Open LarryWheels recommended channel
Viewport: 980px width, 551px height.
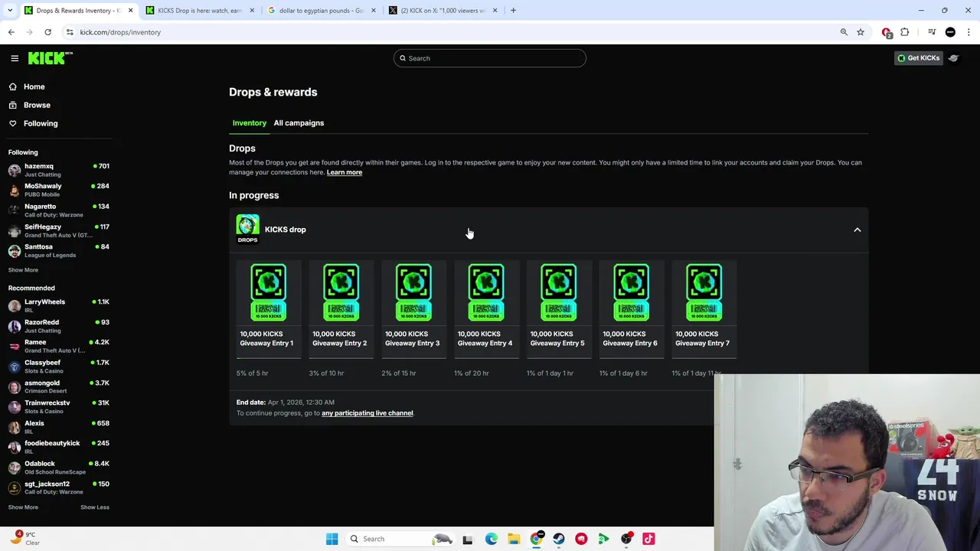[59, 305]
